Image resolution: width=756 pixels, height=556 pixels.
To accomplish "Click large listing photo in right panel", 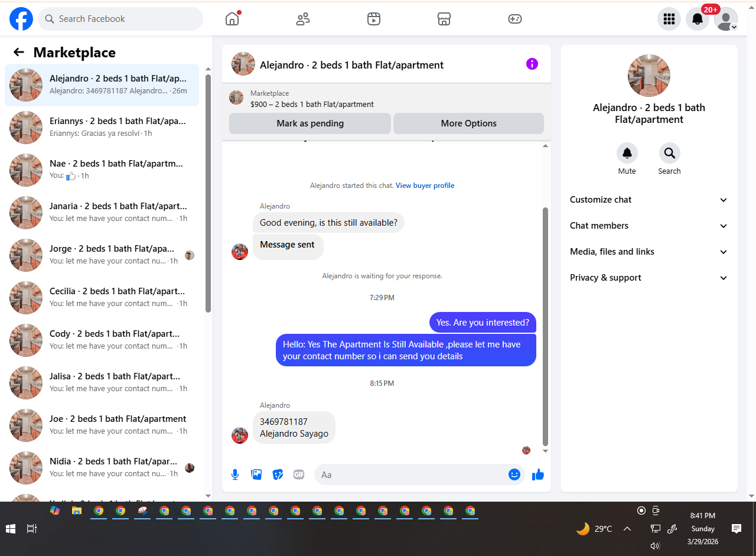I will [649, 76].
